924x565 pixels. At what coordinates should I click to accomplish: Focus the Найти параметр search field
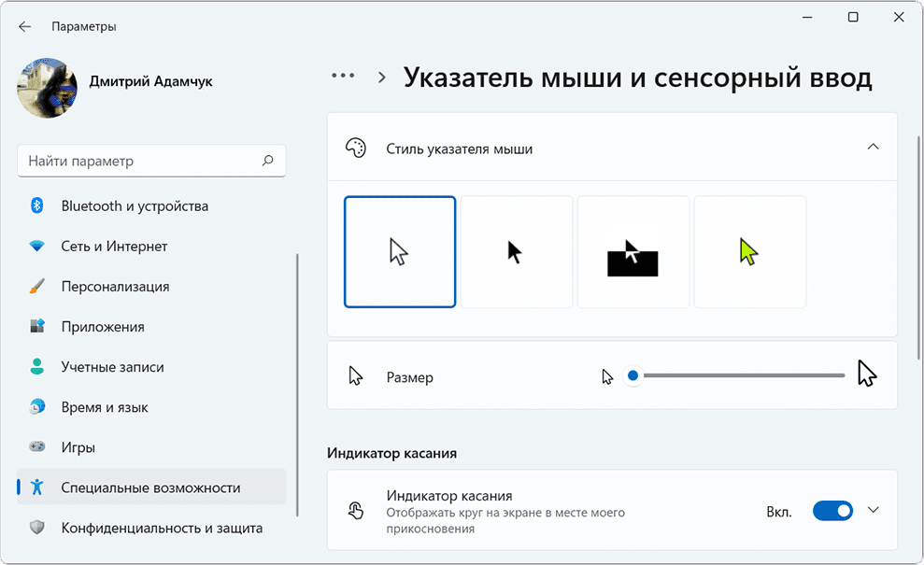pos(151,161)
